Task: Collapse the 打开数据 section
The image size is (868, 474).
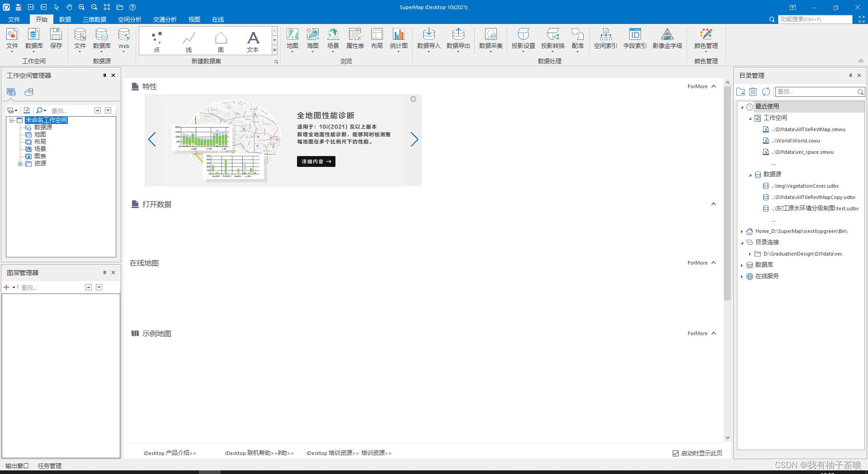Action: 714,204
